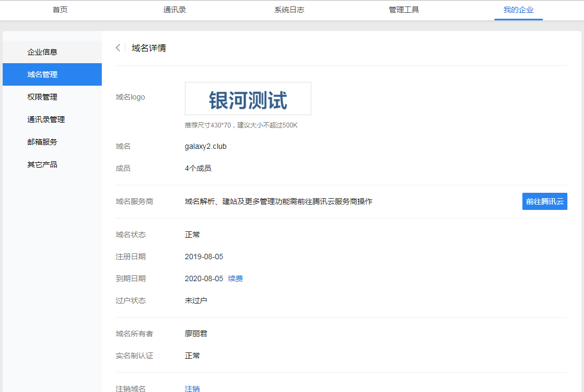Select the 我的企业 tab
Image resolution: width=584 pixels, height=392 pixels.
coord(518,10)
